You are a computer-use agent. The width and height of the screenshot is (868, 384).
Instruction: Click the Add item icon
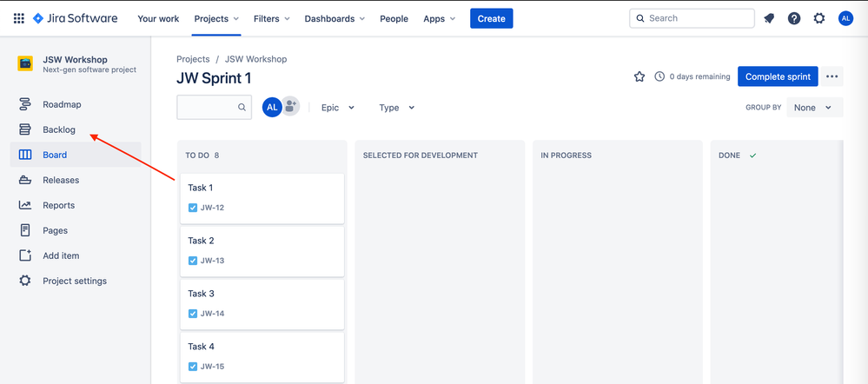(x=25, y=255)
